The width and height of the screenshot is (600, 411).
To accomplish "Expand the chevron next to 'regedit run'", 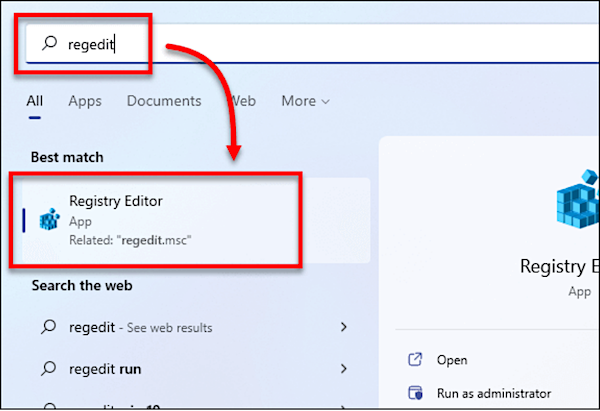I will click(344, 368).
